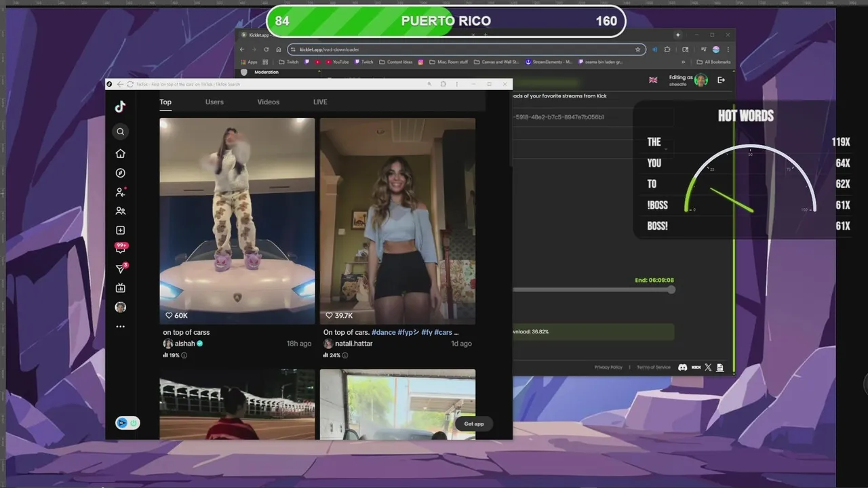Image resolution: width=868 pixels, height=488 pixels.
Task: Open the Following icon in TikTok sidebar
Action: pyautogui.click(x=121, y=192)
